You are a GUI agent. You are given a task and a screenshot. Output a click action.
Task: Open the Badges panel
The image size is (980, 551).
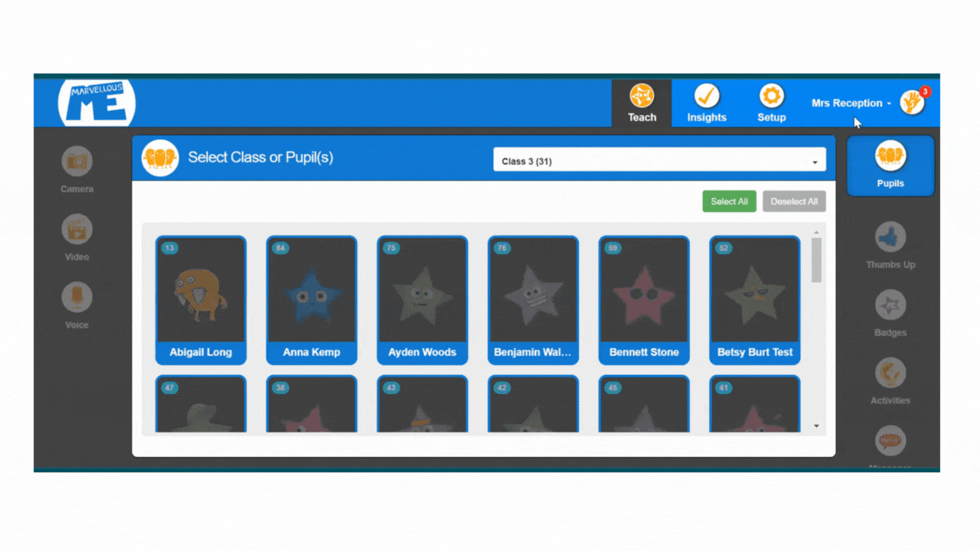(890, 312)
